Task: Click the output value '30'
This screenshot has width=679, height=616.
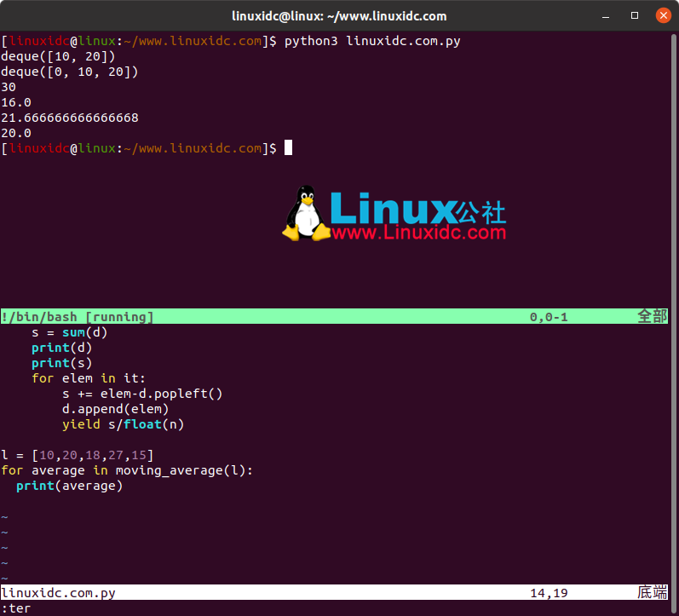Action: [9, 87]
